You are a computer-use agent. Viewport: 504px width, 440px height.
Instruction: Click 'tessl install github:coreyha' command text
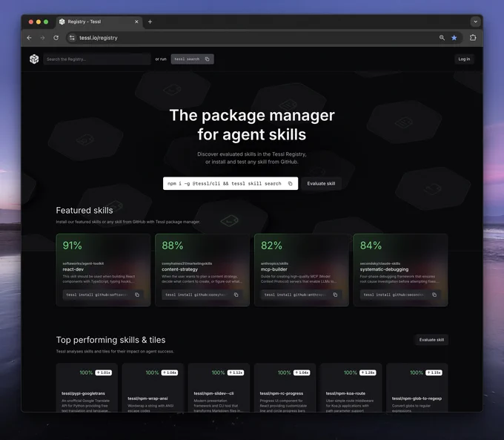(196, 295)
